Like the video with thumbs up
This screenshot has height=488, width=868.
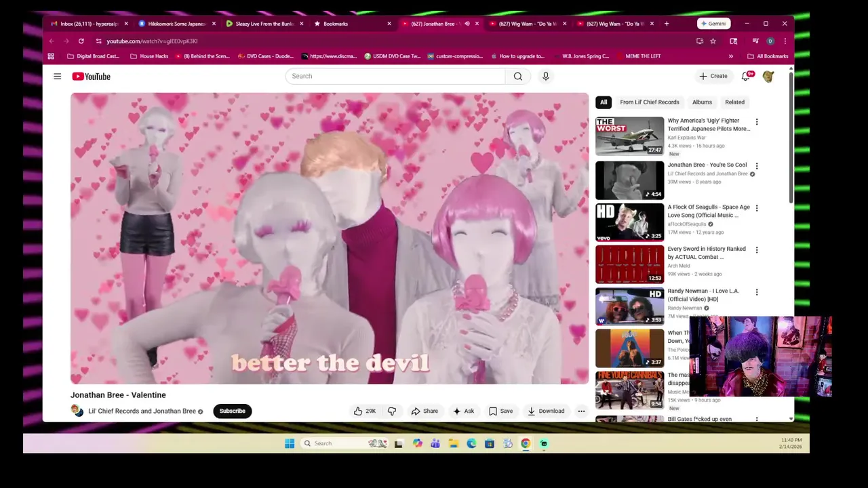point(365,411)
